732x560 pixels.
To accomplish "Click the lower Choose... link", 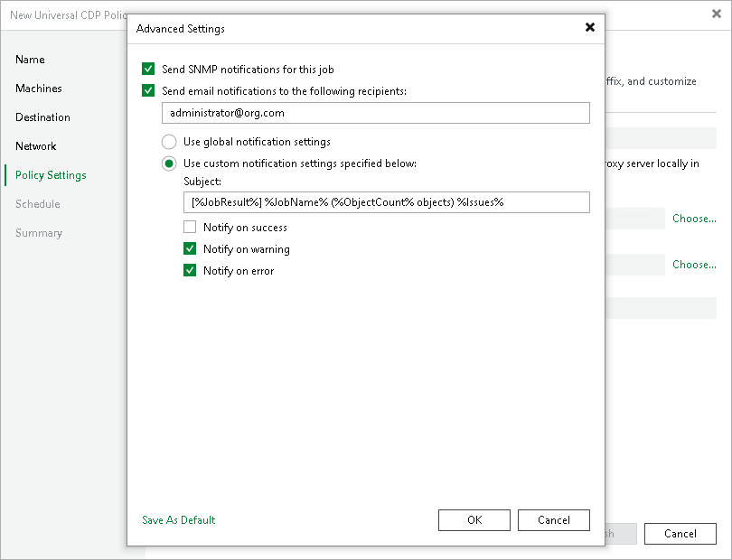I will point(693,265).
